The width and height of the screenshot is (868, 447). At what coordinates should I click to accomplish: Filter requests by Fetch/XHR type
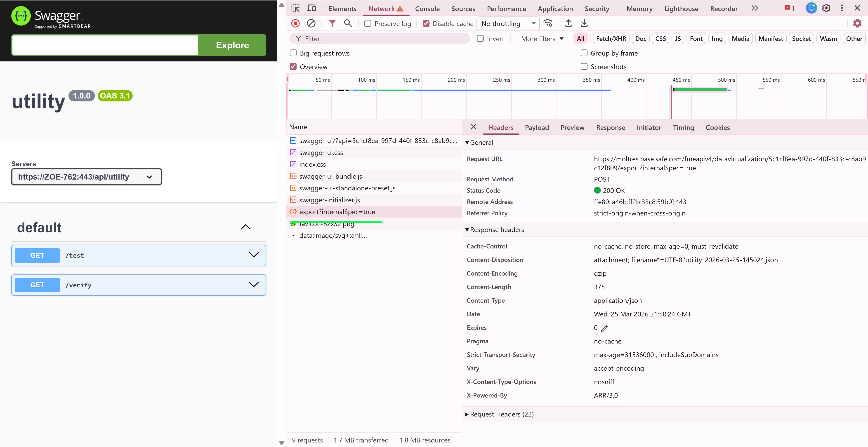[611, 39]
